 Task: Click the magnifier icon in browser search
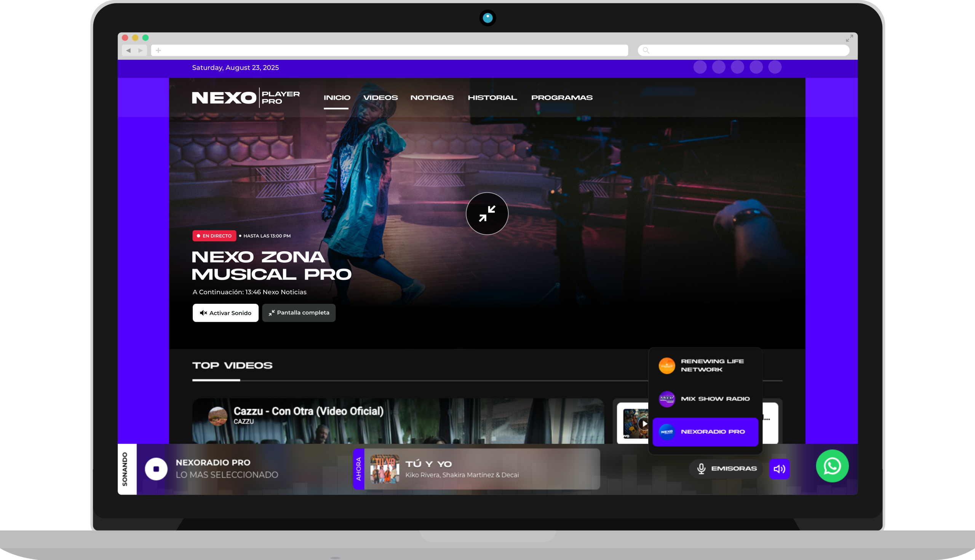[646, 50]
